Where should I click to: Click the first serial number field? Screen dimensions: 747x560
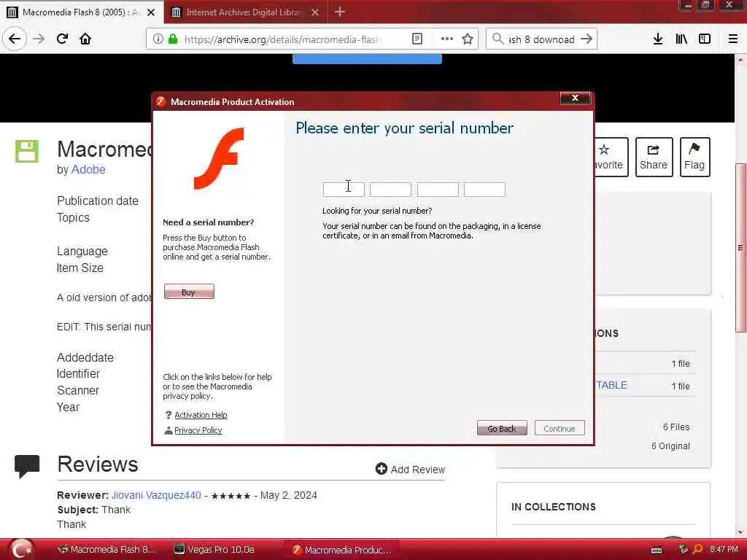(x=344, y=190)
